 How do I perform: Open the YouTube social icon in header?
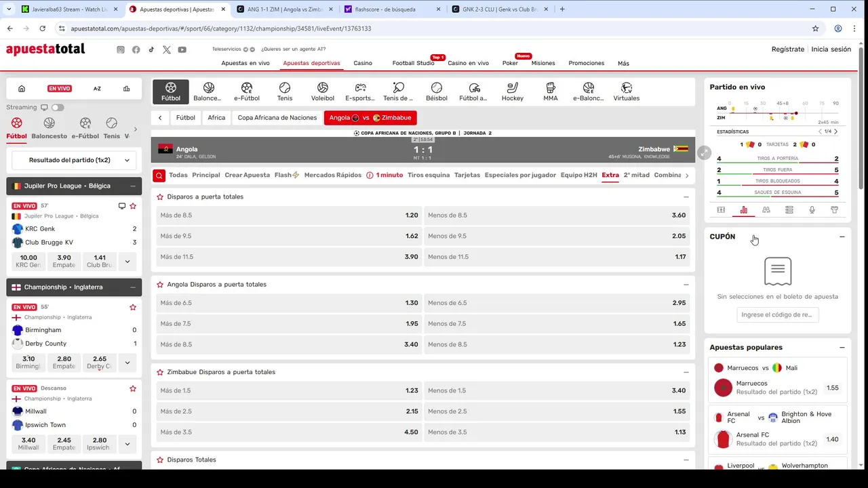(x=182, y=49)
